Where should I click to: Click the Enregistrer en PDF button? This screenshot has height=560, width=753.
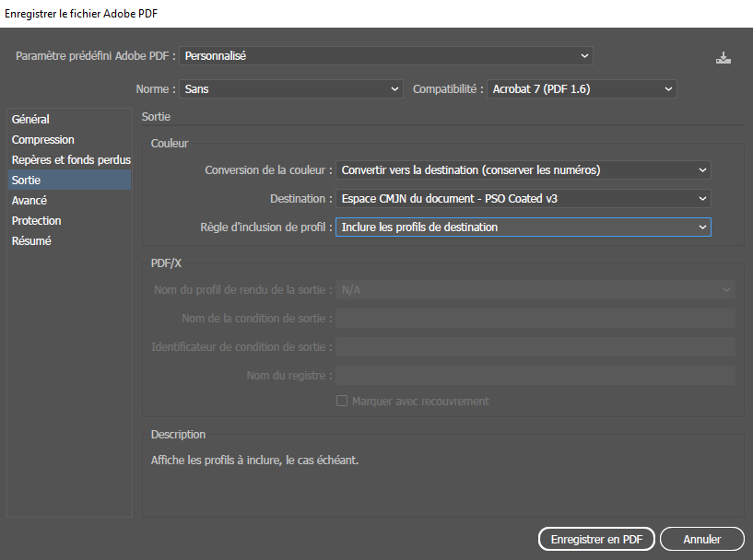596,539
